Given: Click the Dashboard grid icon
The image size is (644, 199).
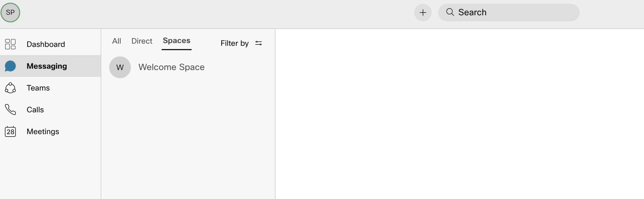Looking at the screenshot, I should tap(10, 44).
